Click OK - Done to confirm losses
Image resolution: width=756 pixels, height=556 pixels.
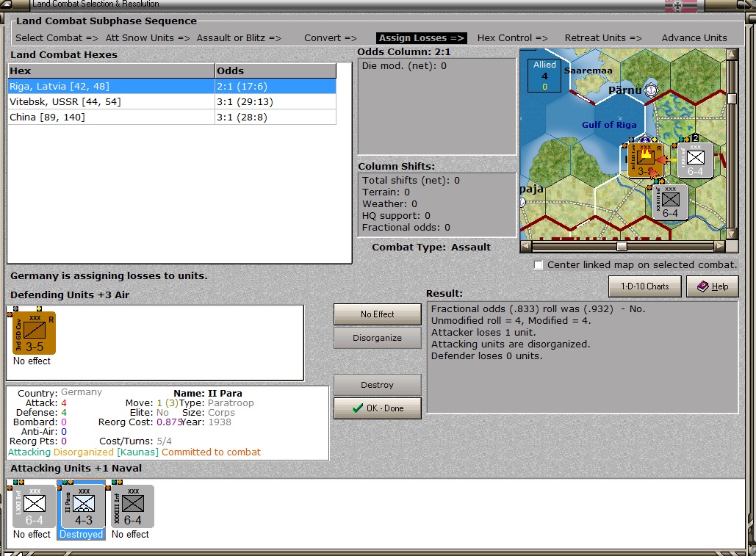click(x=377, y=408)
